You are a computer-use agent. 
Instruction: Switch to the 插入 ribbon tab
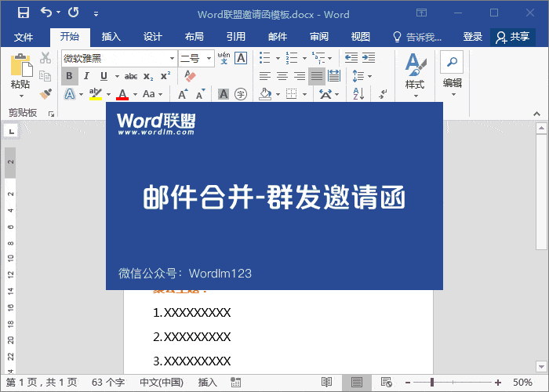[111, 37]
